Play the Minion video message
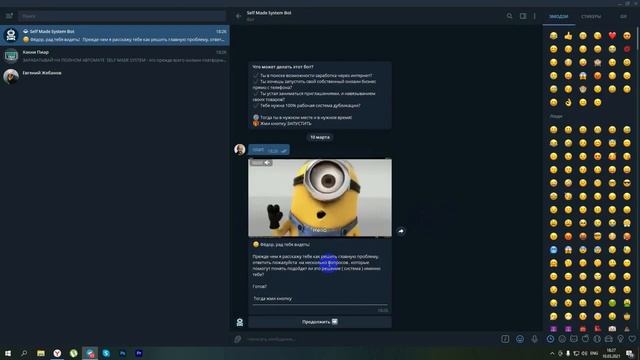 (x=320, y=198)
